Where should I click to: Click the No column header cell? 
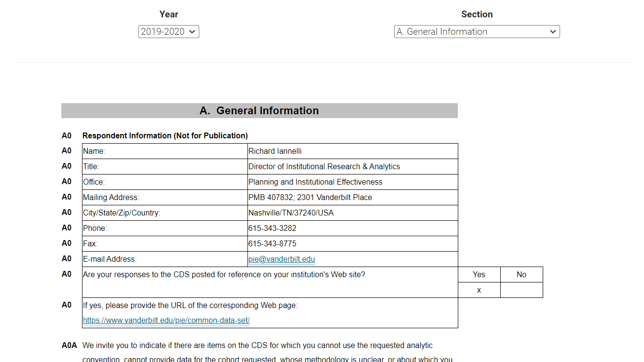click(521, 275)
